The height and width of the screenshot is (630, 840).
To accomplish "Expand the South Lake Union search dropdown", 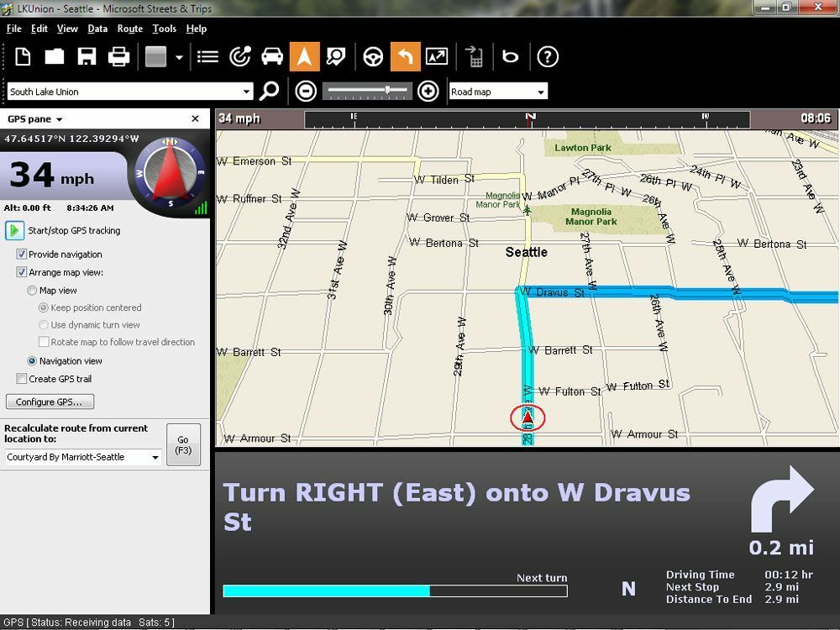I will click(x=246, y=92).
